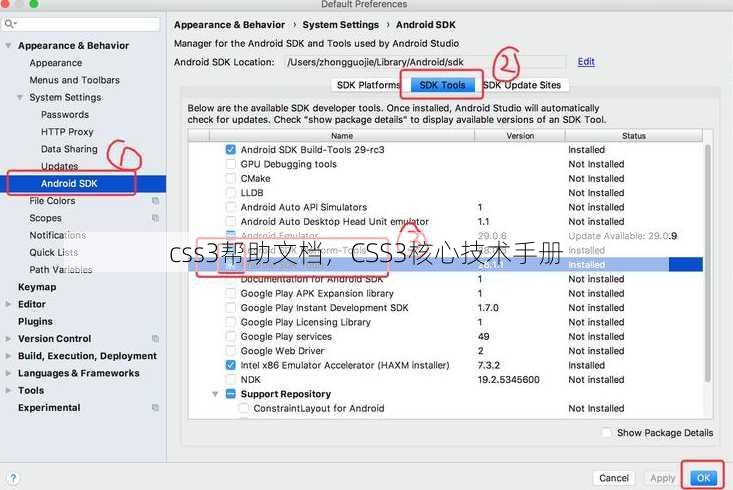Viewport: 733px width, 490px height.
Task: Expand the Tools section arrow
Action: tap(8, 390)
